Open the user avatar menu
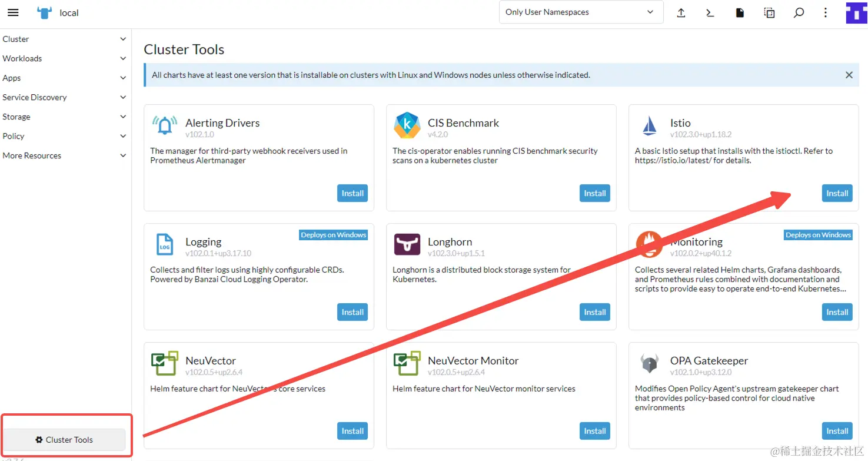868x461 pixels. point(856,12)
